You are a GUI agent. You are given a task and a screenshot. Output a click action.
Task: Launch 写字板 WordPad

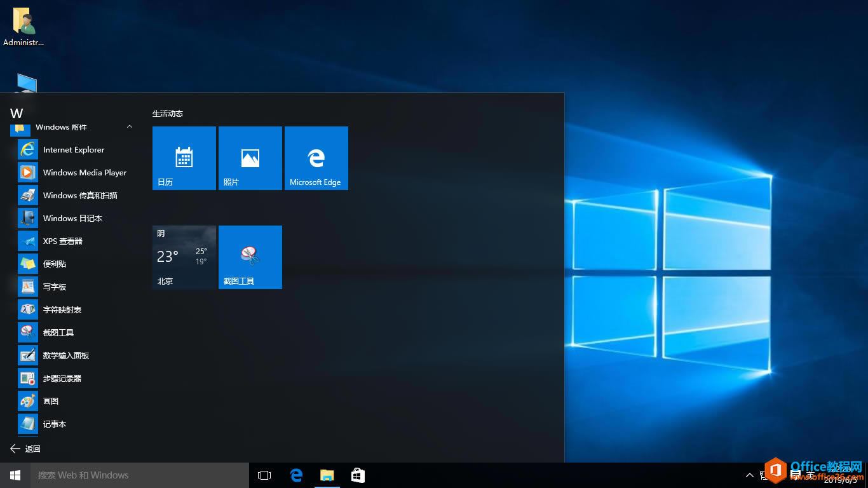74,287
